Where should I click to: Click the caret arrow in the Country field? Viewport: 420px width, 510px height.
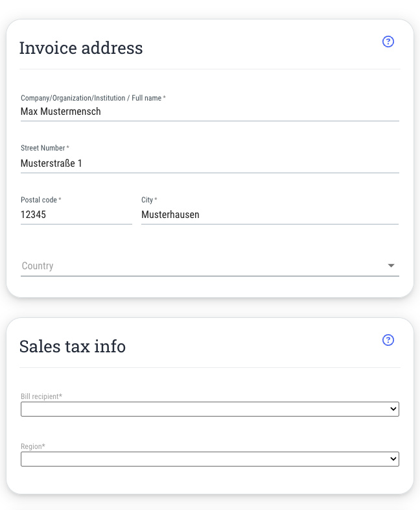click(x=391, y=266)
